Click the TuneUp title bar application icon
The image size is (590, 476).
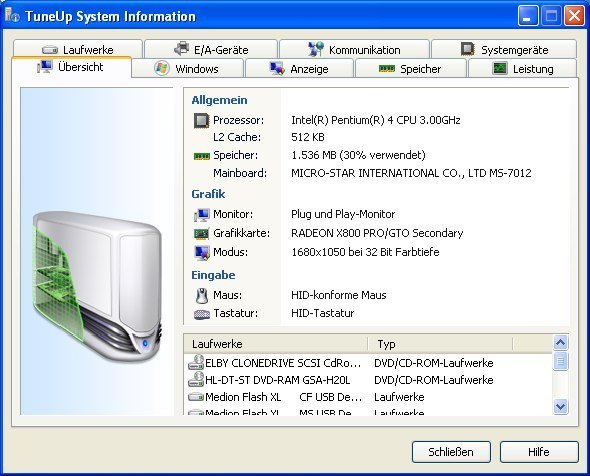[x=12, y=15]
